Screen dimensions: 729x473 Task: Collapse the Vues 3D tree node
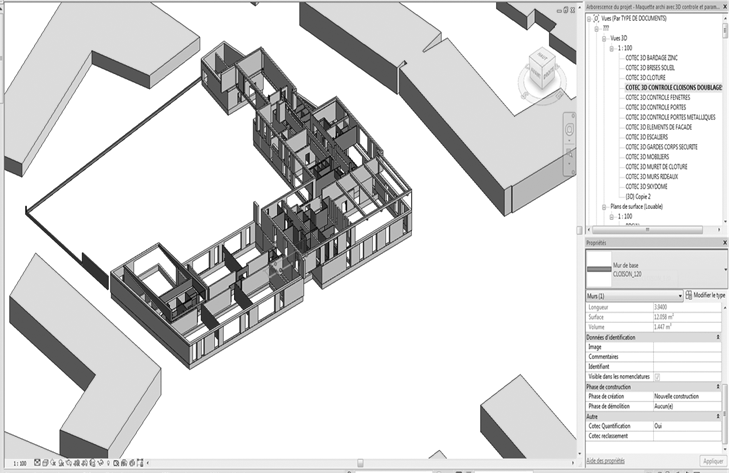click(x=601, y=37)
